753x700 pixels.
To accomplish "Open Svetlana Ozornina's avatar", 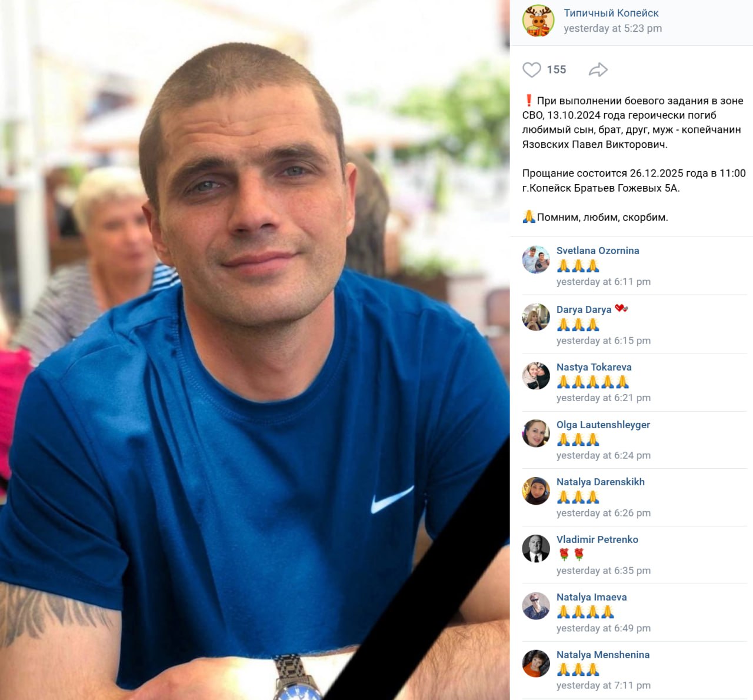I will point(536,259).
